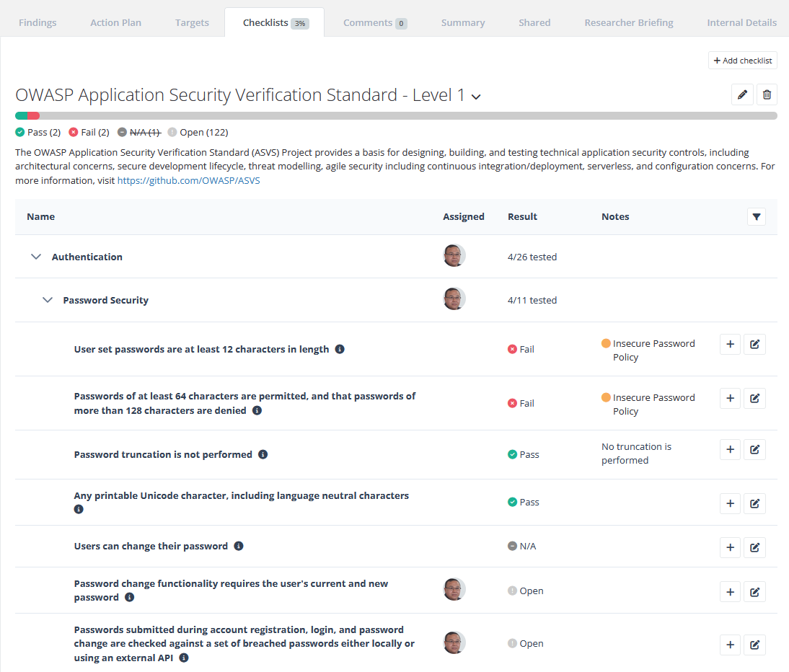Edit the password truncation item
The width and height of the screenshot is (789, 672).
coord(755,450)
